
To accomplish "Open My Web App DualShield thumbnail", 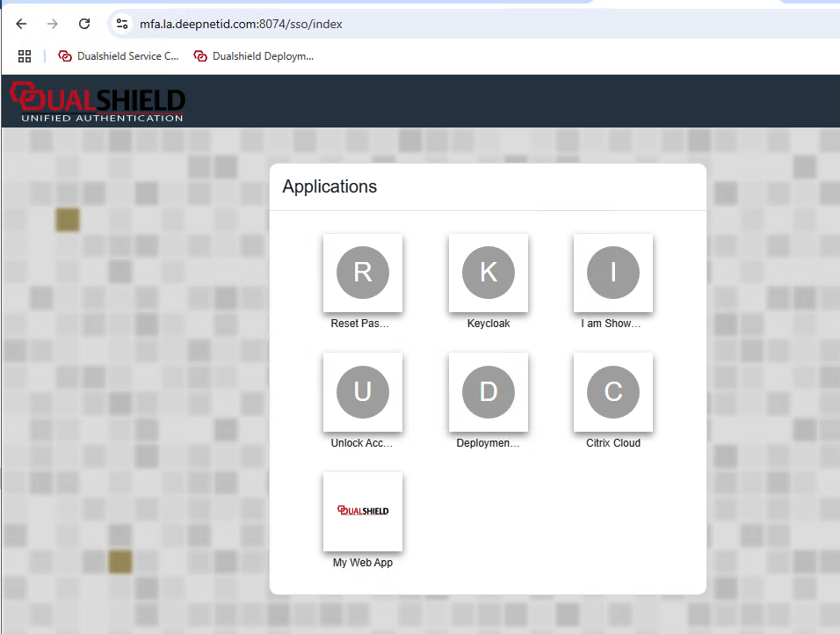I will 362,511.
